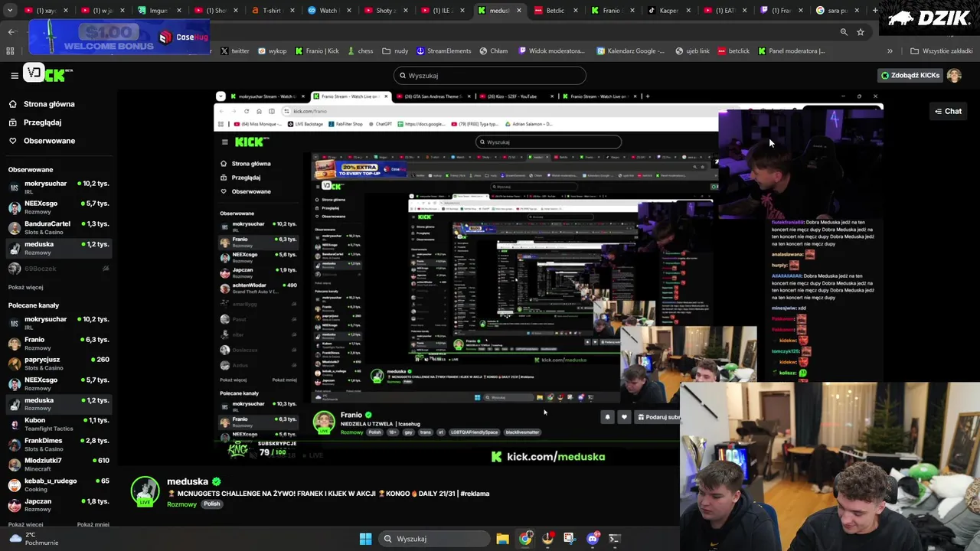Open the Panel moderatora bookmark
This screenshot has height=551, width=980.
(792, 51)
